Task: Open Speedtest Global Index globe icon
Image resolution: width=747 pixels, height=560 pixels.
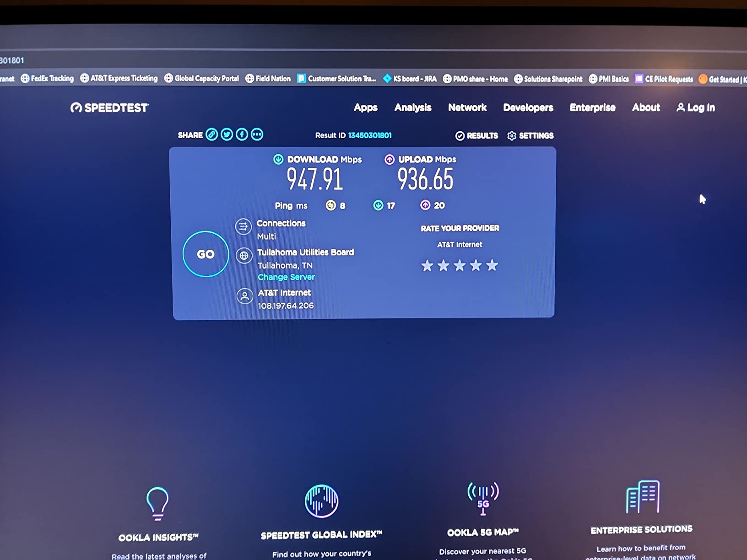Action: coord(321,501)
